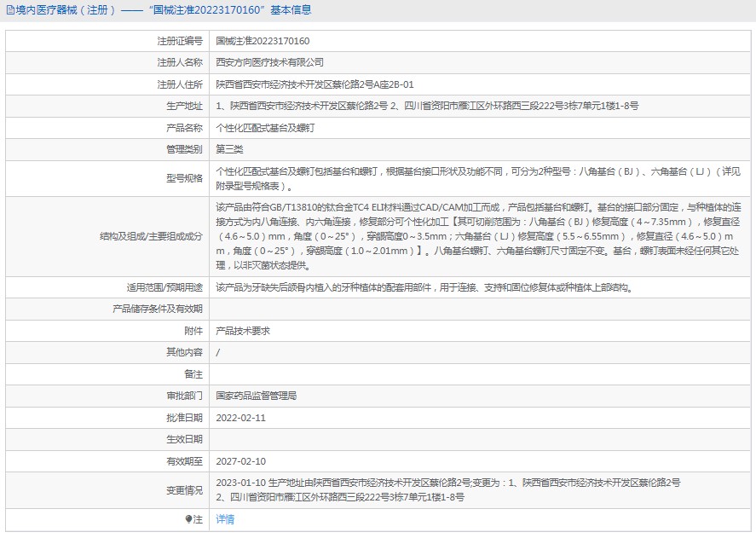Click the 产品名称 label
This screenshot has height=538, width=756.
tap(185, 128)
